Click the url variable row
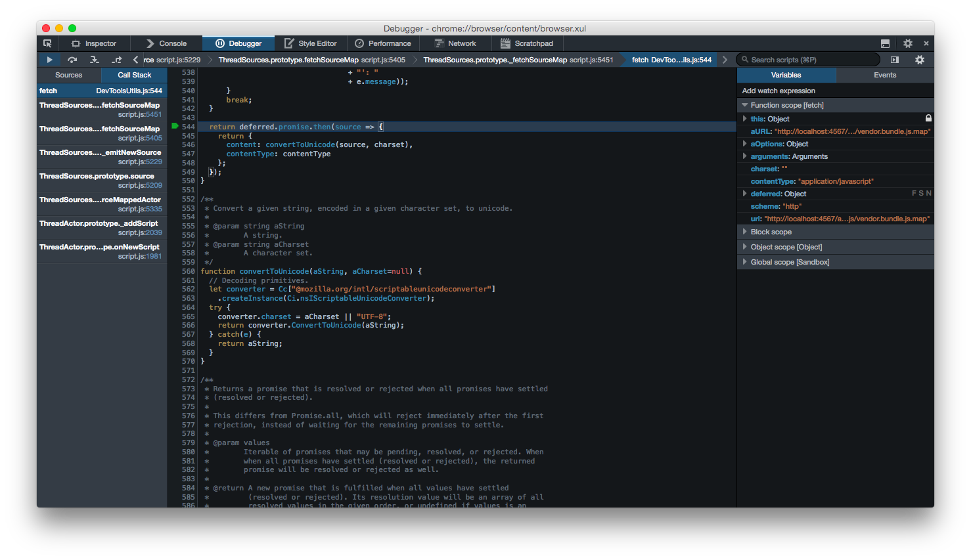 [x=835, y=219]
